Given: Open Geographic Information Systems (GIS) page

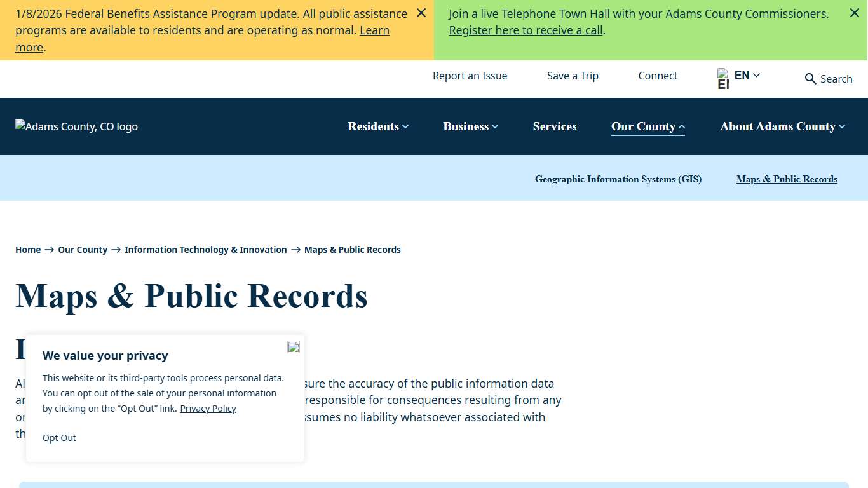Looking at the screenshot, I should (x=618, y=179).
